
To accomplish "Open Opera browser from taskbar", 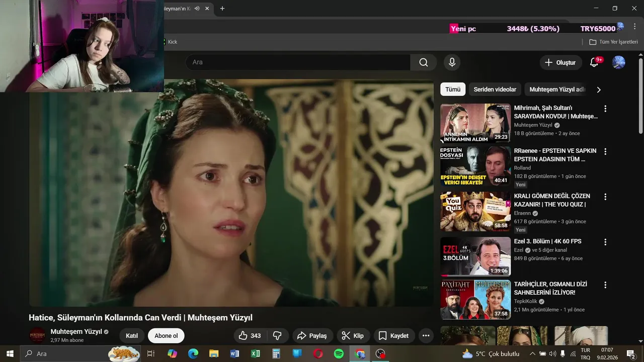I will [318, 353].
